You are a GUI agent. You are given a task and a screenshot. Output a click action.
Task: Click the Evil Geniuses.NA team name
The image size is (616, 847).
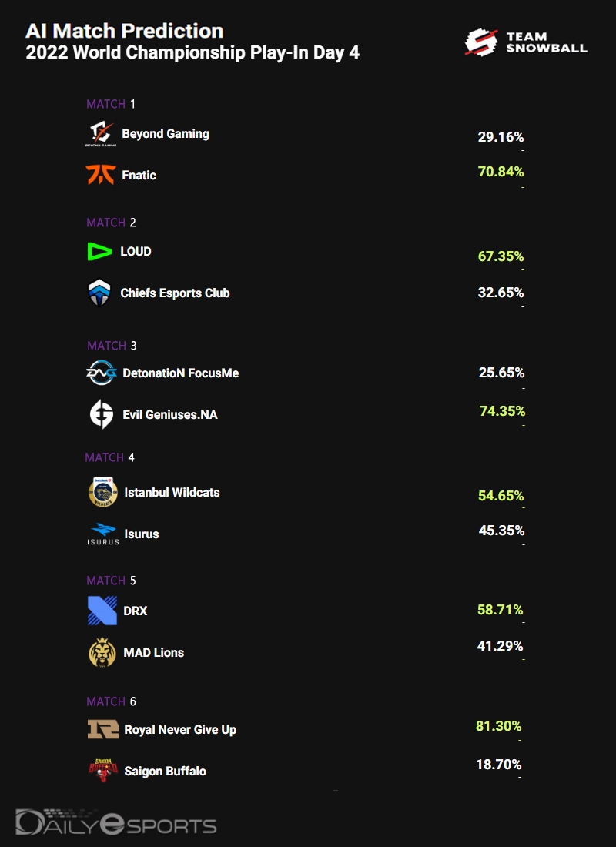point(170,415)
